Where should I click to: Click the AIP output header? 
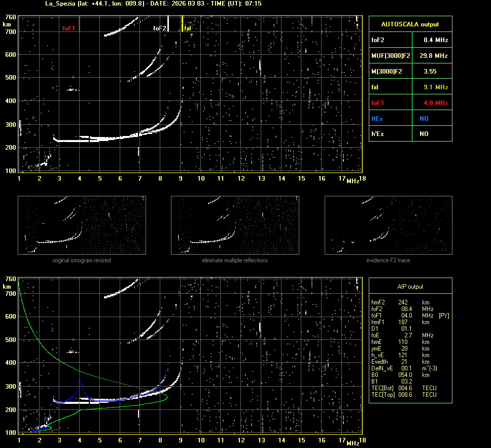pos(410,287)
